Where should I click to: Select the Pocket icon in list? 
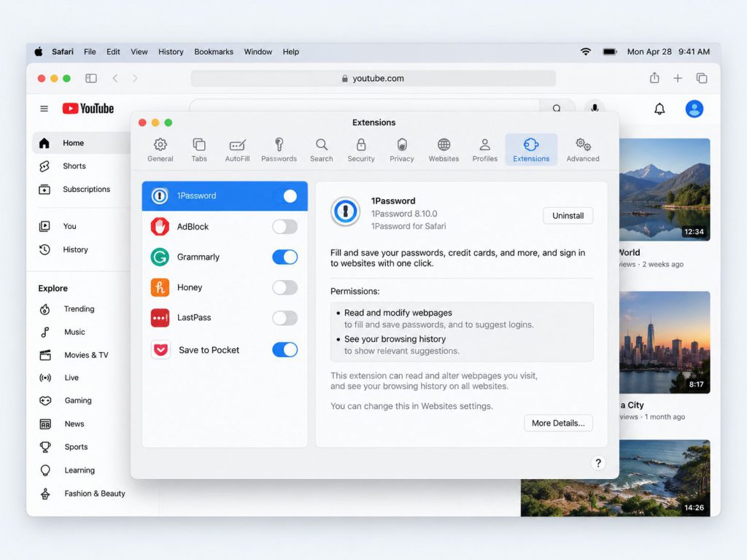(x=160, y=350)
